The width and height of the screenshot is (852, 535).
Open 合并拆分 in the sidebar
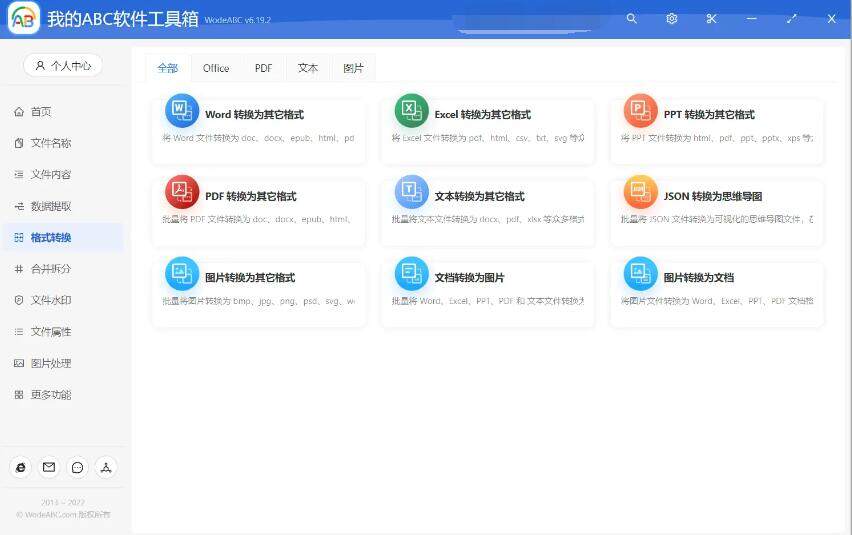[x=62, y=269]
